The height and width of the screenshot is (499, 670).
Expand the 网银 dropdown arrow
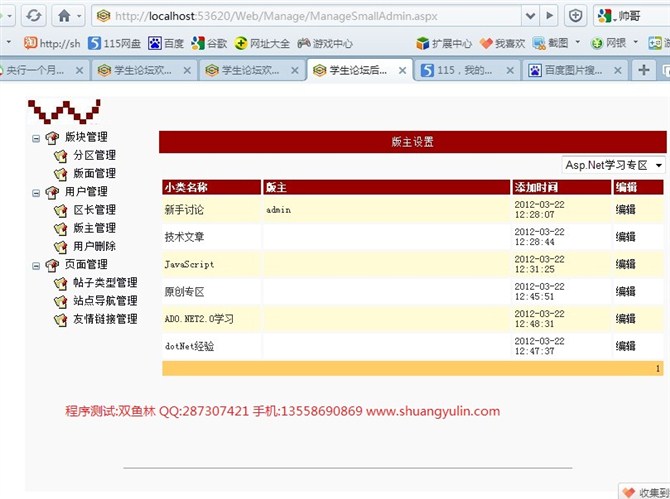(635, 42)
